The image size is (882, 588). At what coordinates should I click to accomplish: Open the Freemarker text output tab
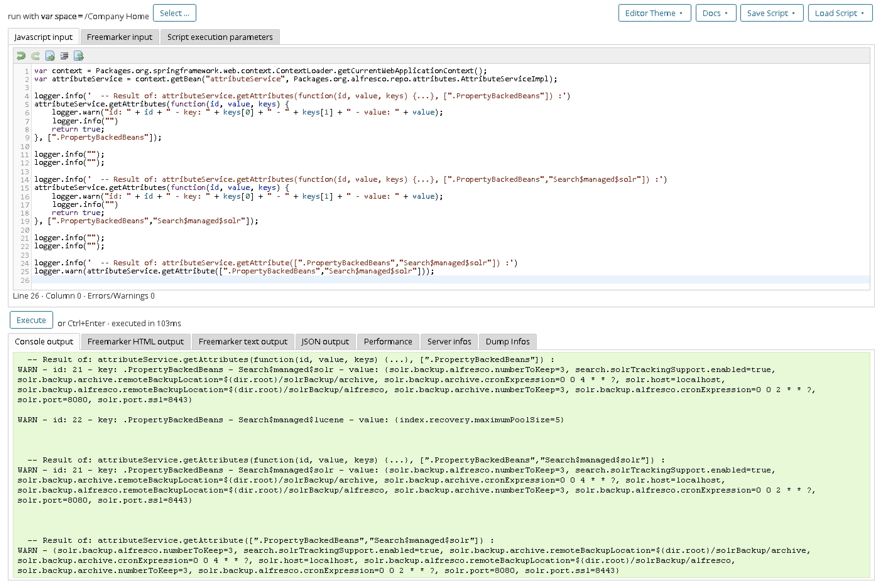click(x=243, y=341)
